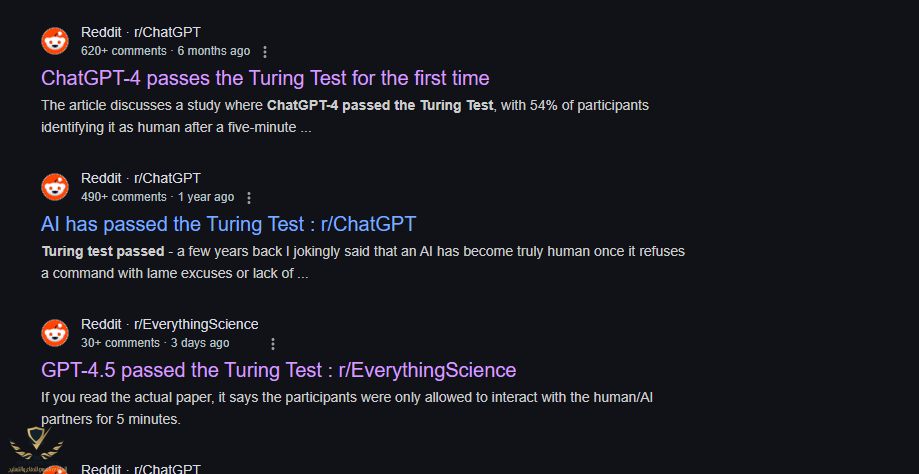Click the "620+ comments" text
Screen dimensions: 919x474
click(124, 50)
